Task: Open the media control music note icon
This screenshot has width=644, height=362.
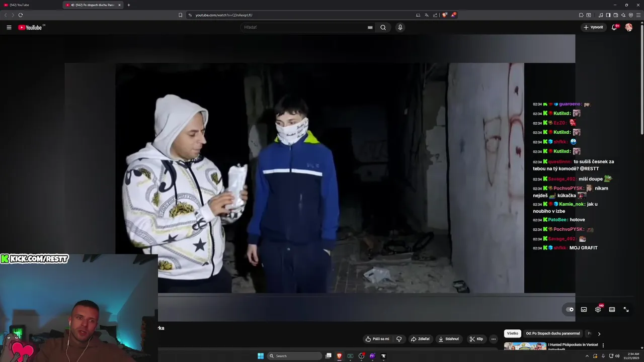Action: pos(601,15)
